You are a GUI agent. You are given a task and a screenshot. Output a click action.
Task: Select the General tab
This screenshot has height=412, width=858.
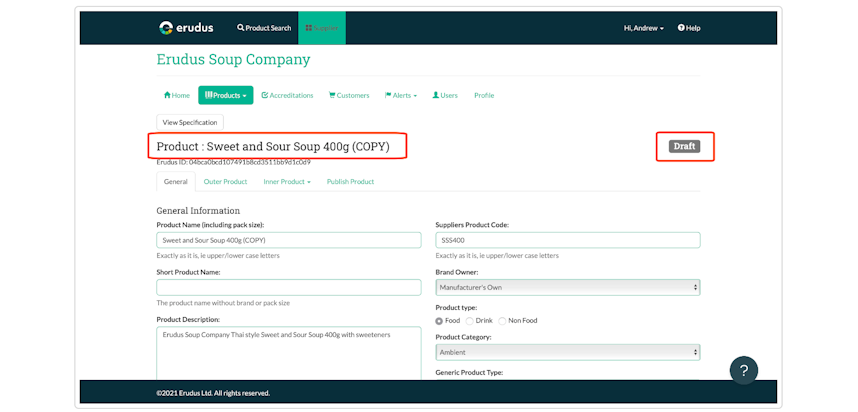click(x=176, y=182)
